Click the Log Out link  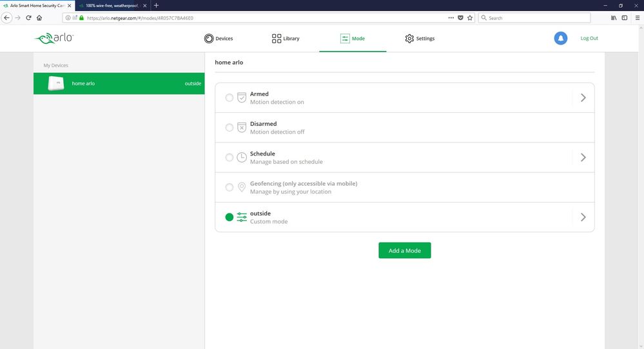pyautogui.click(x=589, y=38)
